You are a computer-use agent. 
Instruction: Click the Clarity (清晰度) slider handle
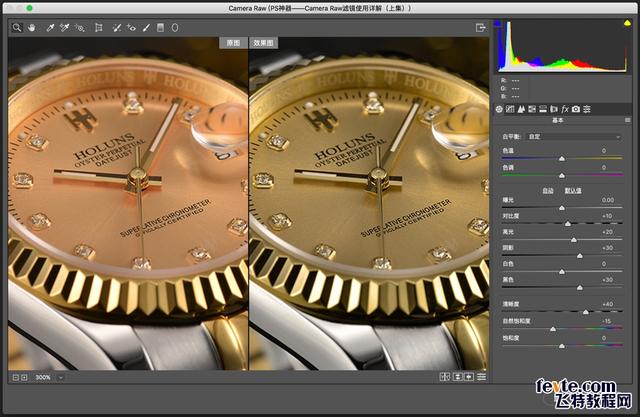pos(586,312)
